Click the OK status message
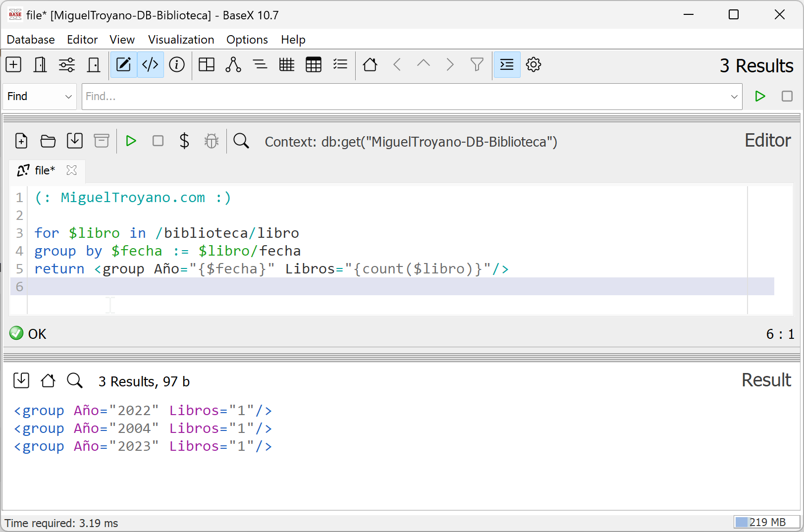The height and width of the screenshot is (532, 804). point(37,334)
